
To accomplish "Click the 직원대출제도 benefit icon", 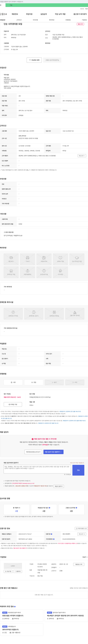I will [27, 272].
